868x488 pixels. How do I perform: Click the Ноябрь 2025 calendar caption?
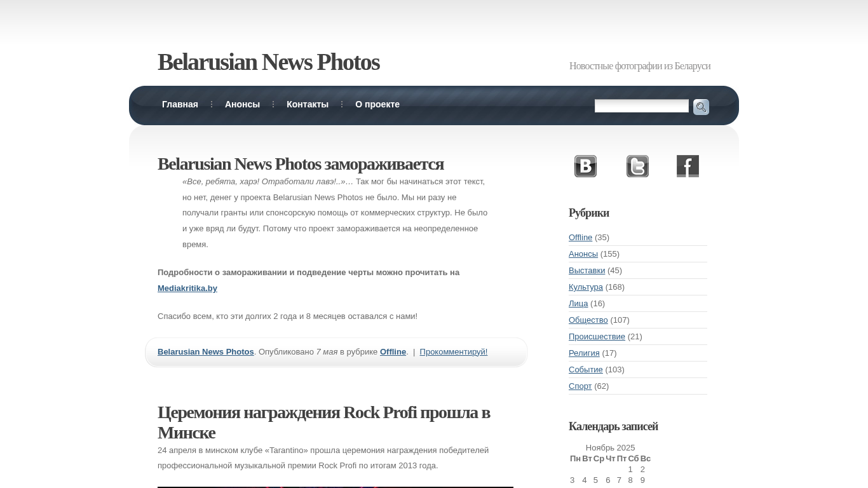[610, 447]
